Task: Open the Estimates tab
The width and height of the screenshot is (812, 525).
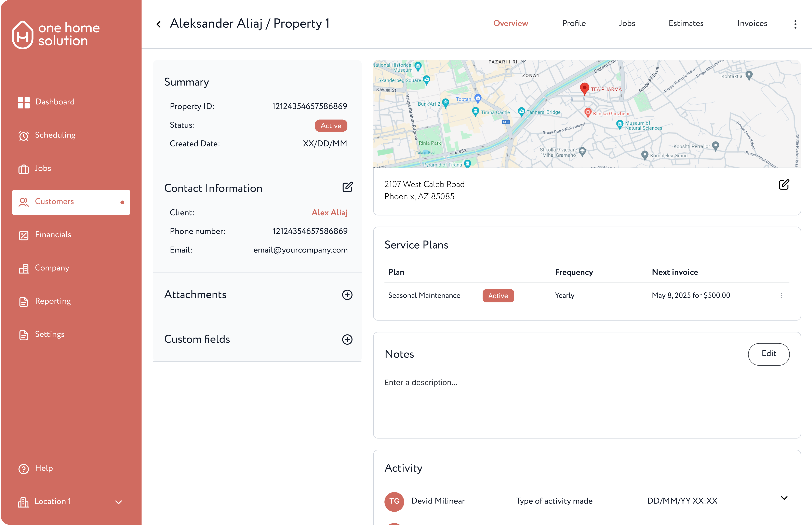Action: [x=685, y=24]
